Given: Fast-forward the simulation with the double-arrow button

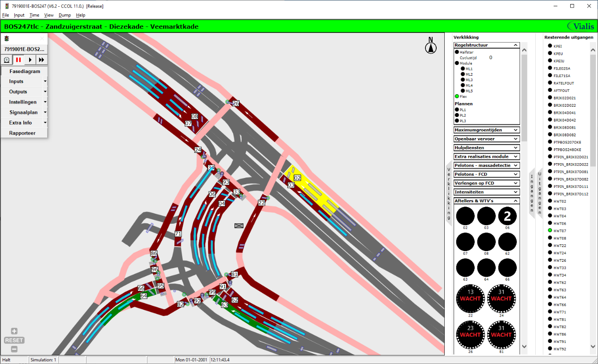Looking at the screenshot, I should pos(42,60).
